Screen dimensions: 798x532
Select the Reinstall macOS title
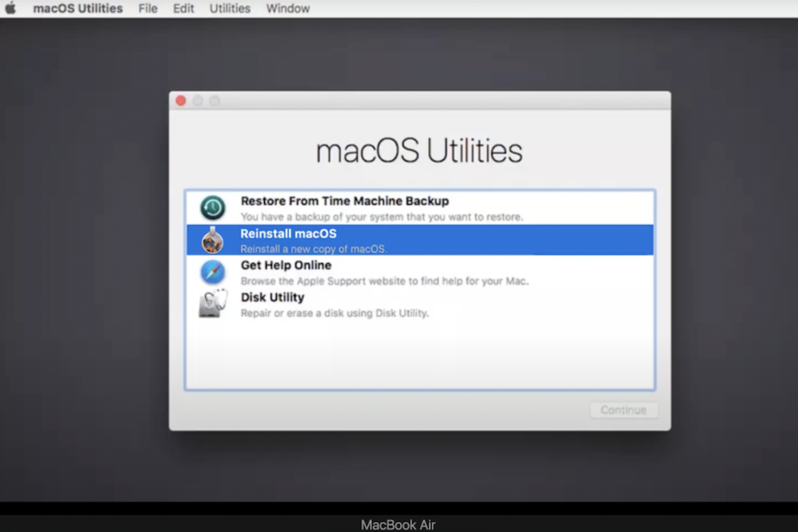[x=288, y=234]
